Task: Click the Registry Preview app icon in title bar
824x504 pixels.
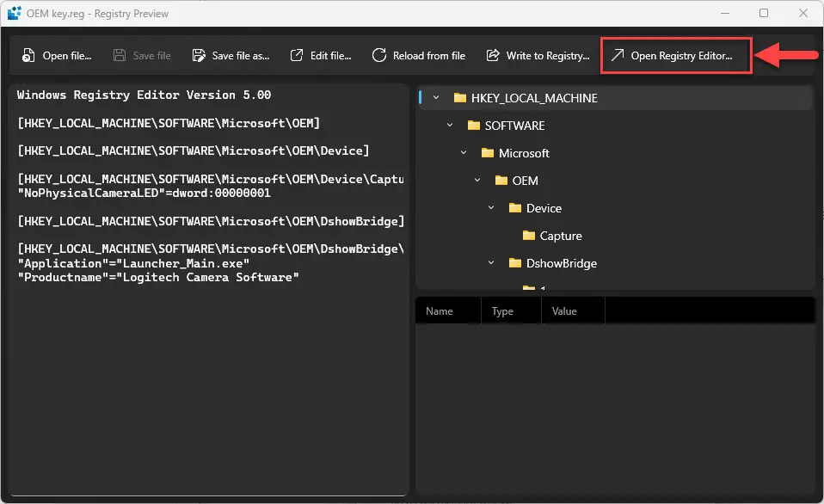Action: [x=14, y=13]
